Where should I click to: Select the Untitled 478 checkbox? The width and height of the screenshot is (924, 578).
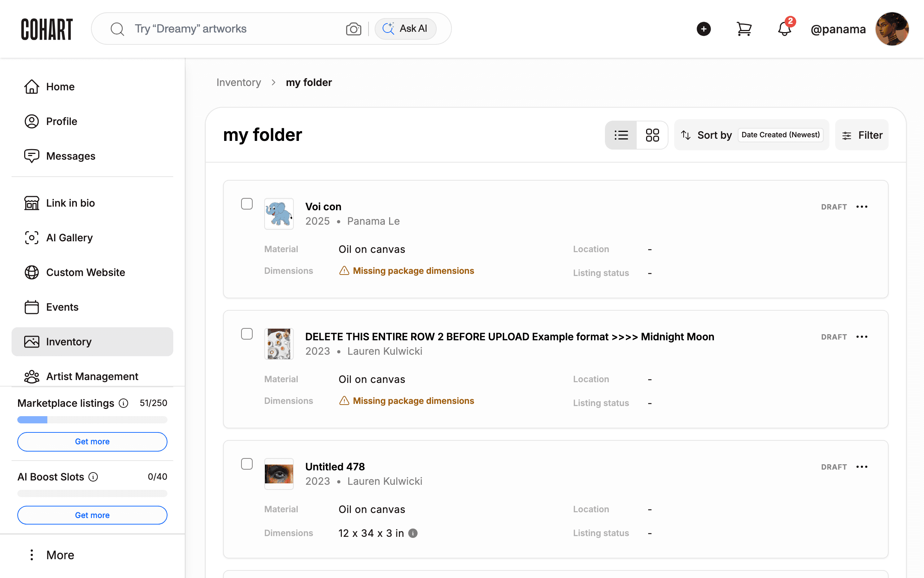(x=247, y=464)
